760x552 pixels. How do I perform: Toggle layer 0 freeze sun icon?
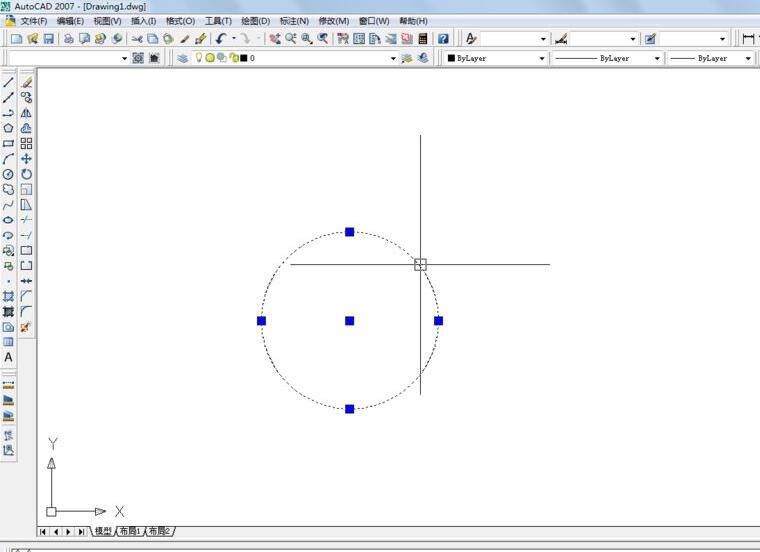[x=210, y=58]
